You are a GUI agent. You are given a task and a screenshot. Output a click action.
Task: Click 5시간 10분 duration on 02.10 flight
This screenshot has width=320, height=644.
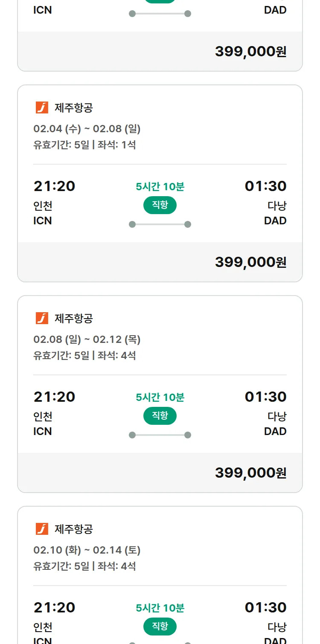pyautogui.click(x=160, y=608)
